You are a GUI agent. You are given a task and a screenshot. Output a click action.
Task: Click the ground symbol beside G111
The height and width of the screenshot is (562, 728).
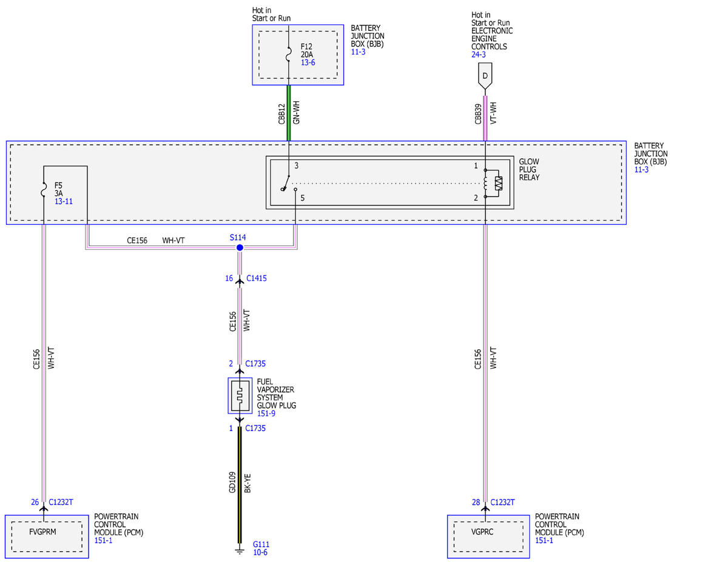(240, 550)
